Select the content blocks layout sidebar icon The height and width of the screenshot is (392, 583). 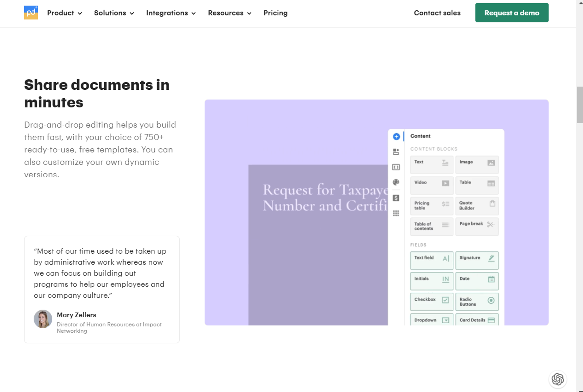coord(396,152)
